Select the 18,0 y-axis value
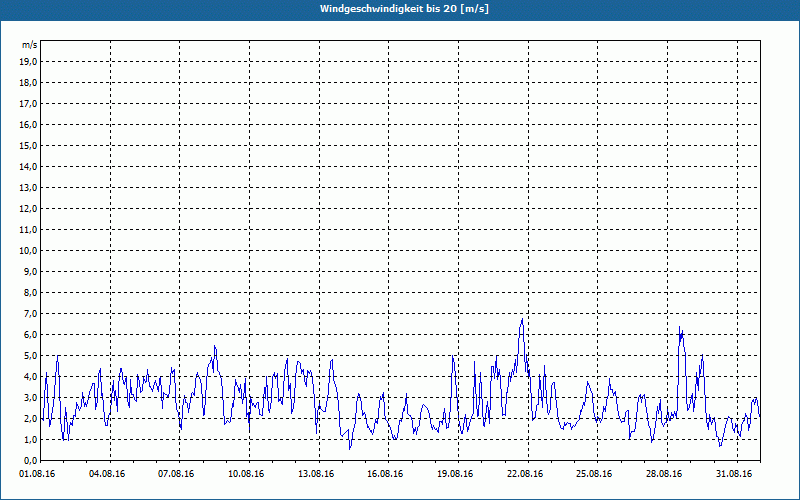 [x=28, y=83]
